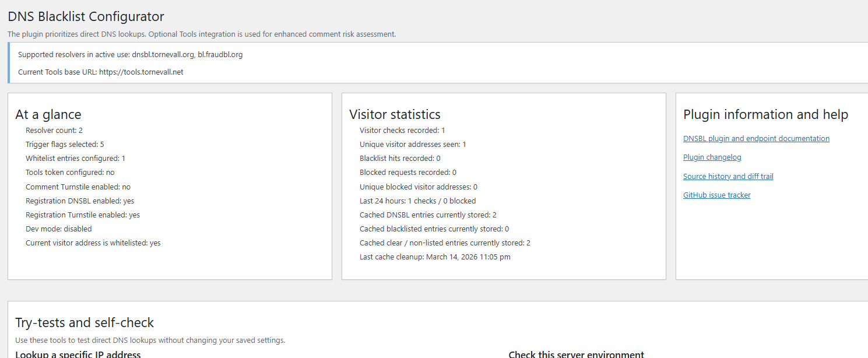
Task: Select the Last cache cleanup timestamp
Action: click(x=435, y=257)
